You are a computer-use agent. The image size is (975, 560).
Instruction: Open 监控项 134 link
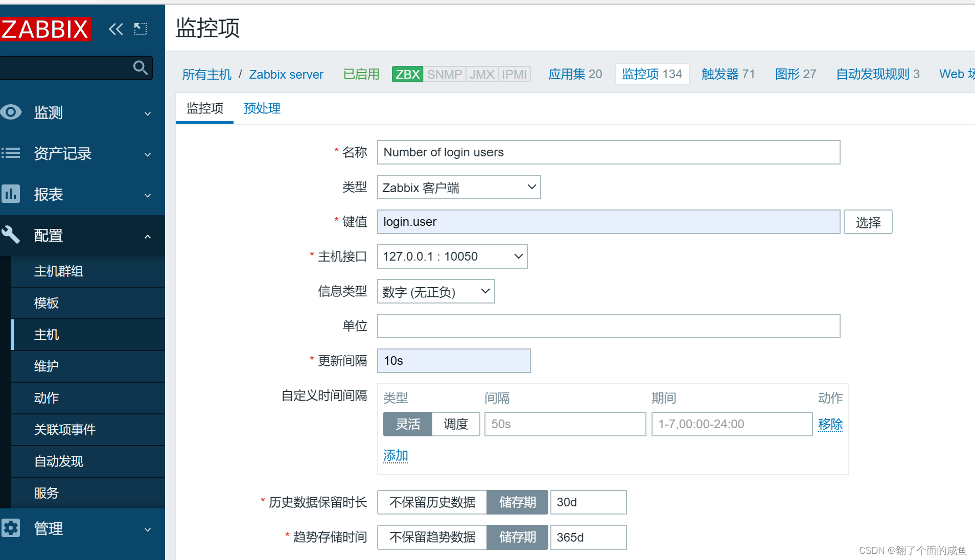tap(652, 74)
